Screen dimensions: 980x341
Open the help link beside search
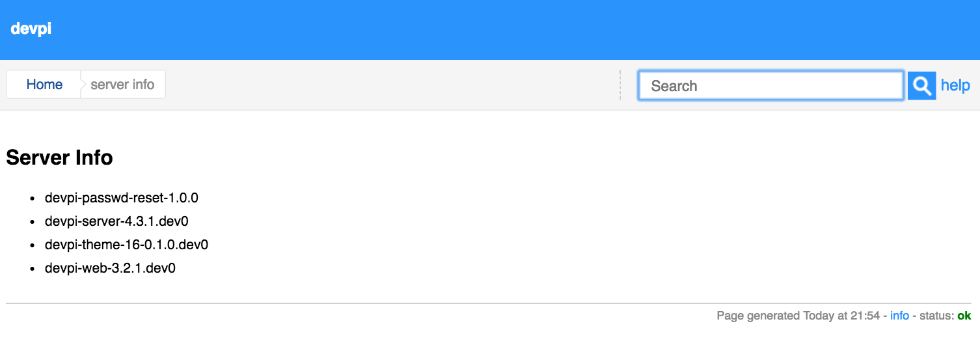point(955,85)
